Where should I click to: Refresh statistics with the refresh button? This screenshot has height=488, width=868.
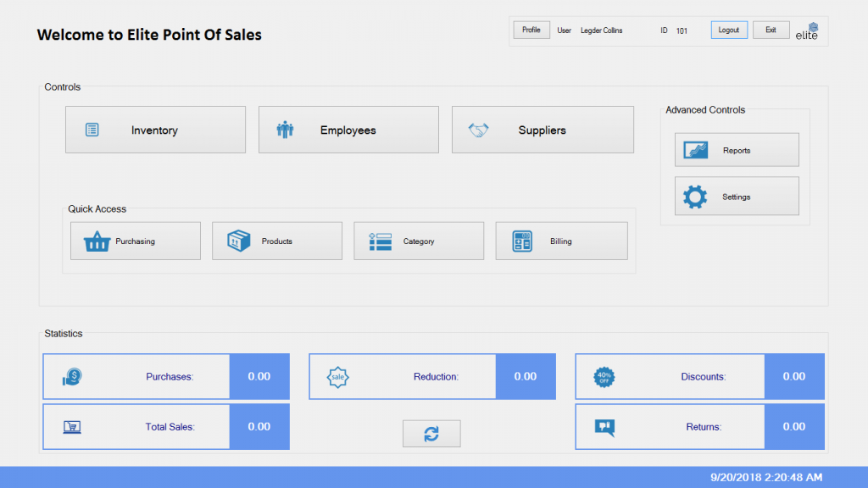click(x=431, y=433)
